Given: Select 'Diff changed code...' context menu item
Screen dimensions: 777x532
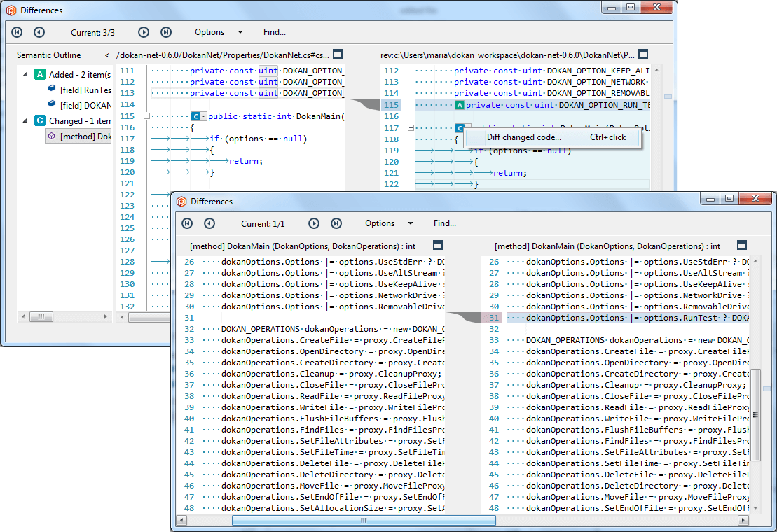Looking at the screenshot, I should click(553, 138).
